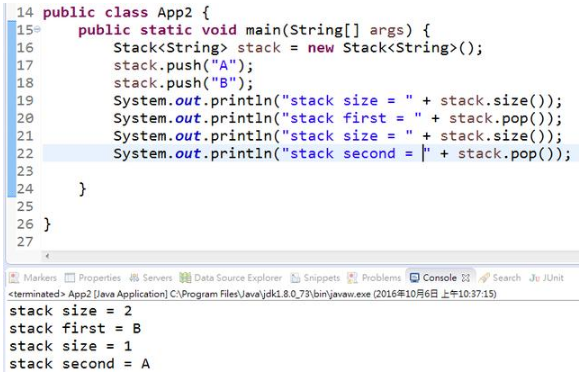The height and width of the screenshot is (378, 588).
Task: Click the Console tab icon
Action: 414,278
